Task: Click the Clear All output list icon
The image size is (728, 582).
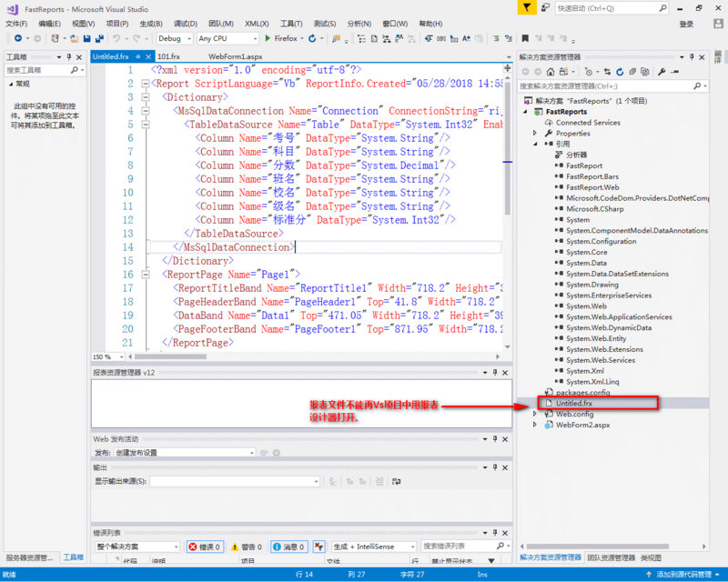Action: pos(379,481)
